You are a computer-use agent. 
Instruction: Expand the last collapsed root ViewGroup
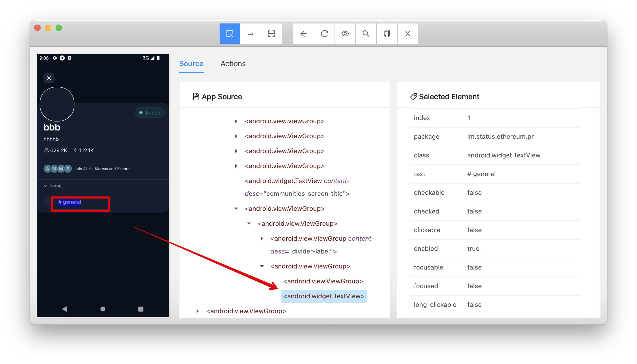click(197, 311)
